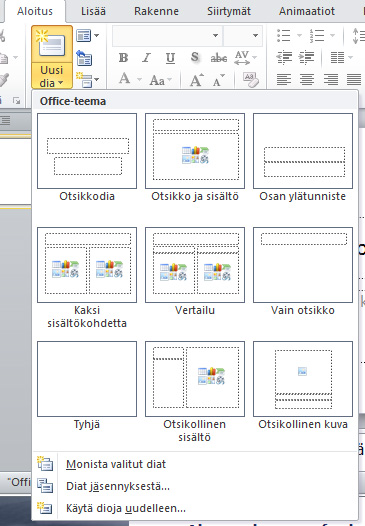This screenshot has height=526, width=365.
Task: Click the Käytä dioja uudelleen icon
Action: 45,508
